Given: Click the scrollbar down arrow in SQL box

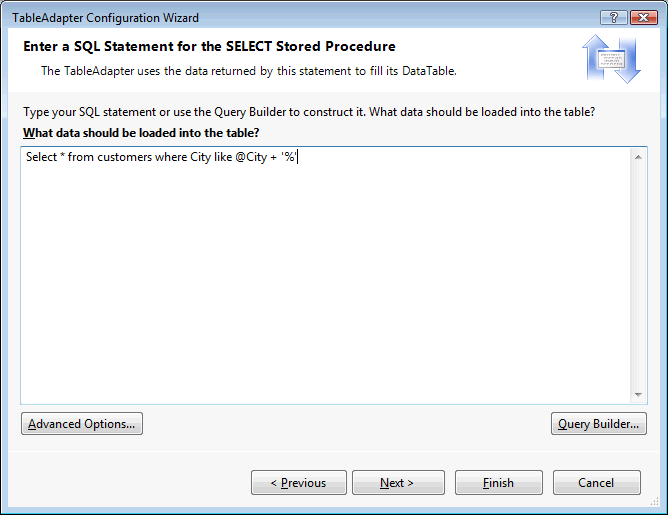Looking at the screenshot, I should pos(637,394).
